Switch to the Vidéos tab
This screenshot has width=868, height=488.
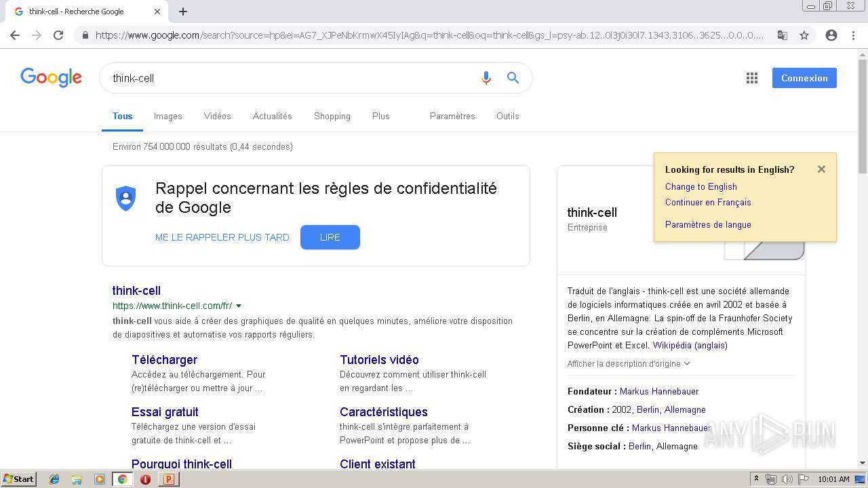tap(218, 116)
